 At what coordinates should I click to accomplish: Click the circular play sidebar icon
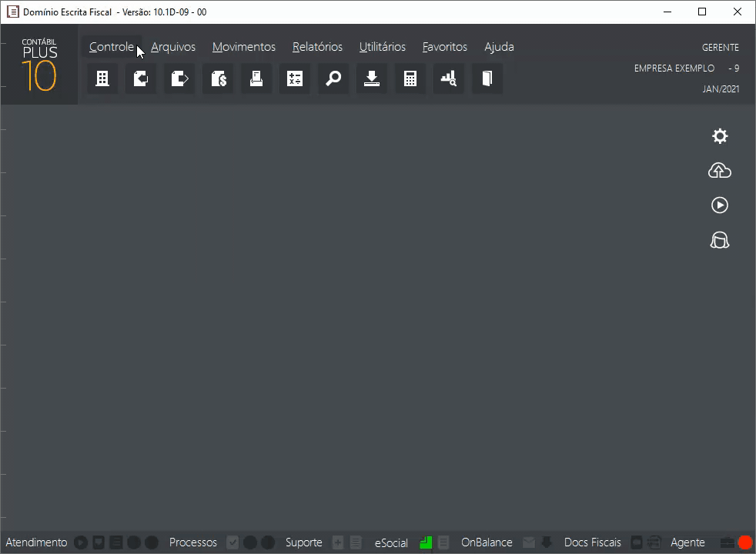point(720,205)
